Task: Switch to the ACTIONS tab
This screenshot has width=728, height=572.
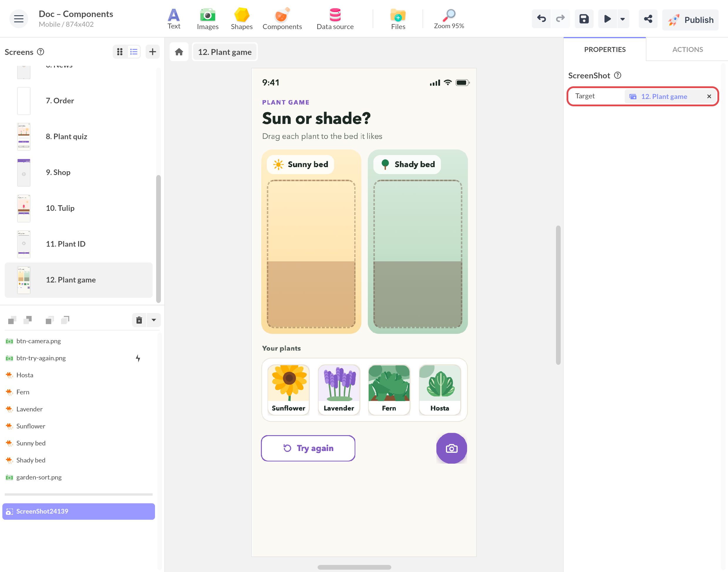Action: (x=687, y=49)
